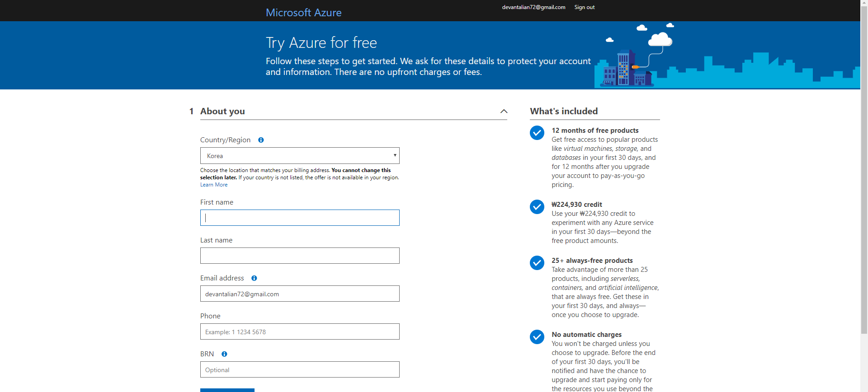Click the city skyline banner illustration
The width and height of the screenshot is (868, 392).
point(727,55)
